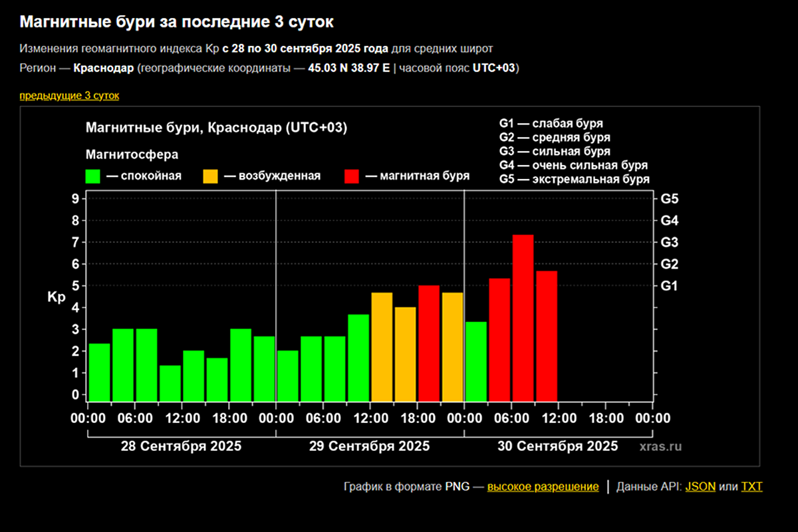Click the '28 Сентября 2025' date label
Viewport: 798px width, 532px height.
coord(181,446)
